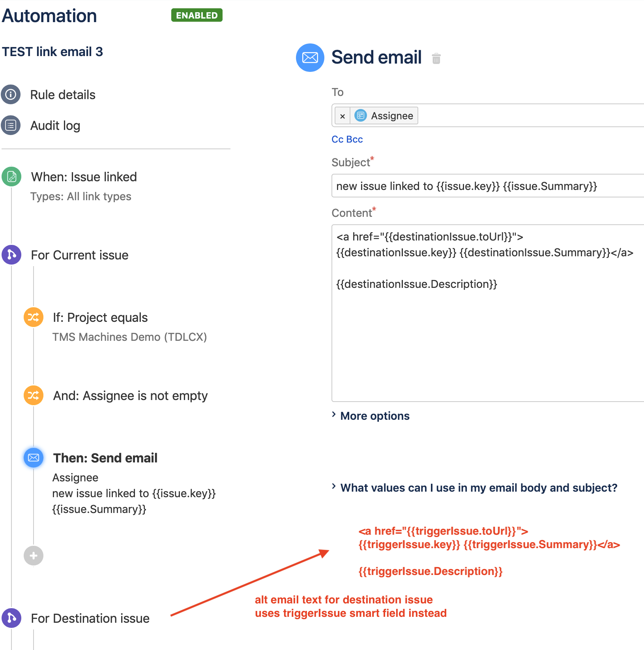Select the green Issue linked trigger icon

click(x=11, y=176)
